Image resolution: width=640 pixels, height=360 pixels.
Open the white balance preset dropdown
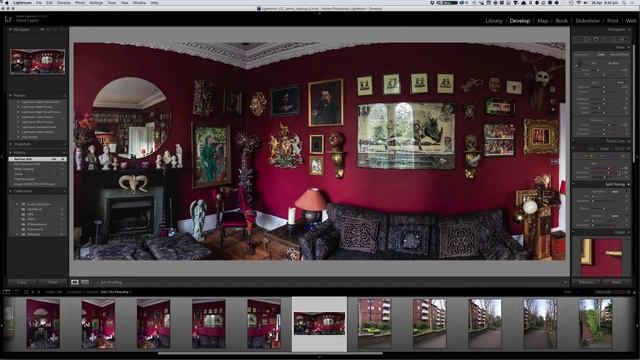point(614,63)
